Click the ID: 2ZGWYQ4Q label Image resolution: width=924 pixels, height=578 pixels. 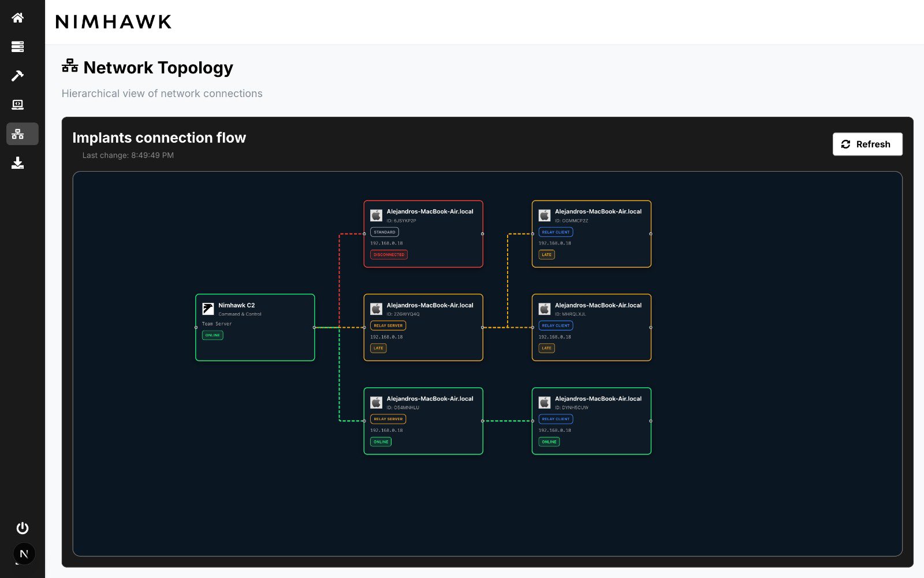(403, 314)
